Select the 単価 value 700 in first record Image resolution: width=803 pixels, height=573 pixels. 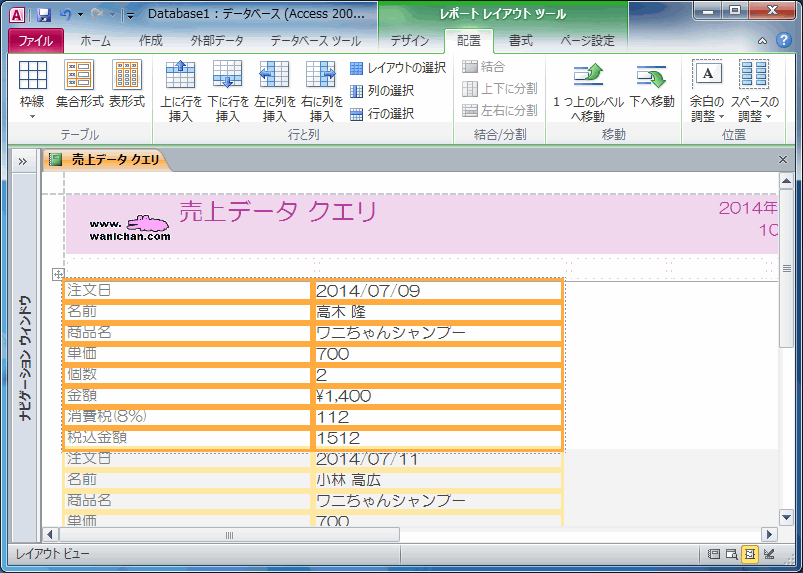[438, 354]
